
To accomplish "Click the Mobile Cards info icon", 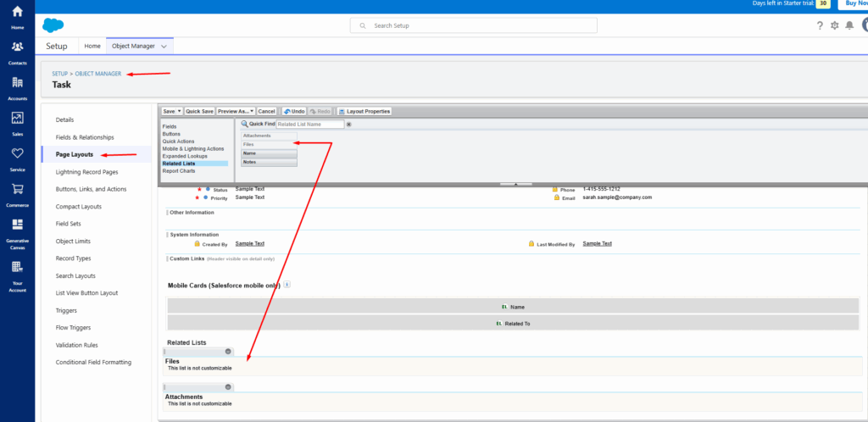I will (x=287, y=285).
